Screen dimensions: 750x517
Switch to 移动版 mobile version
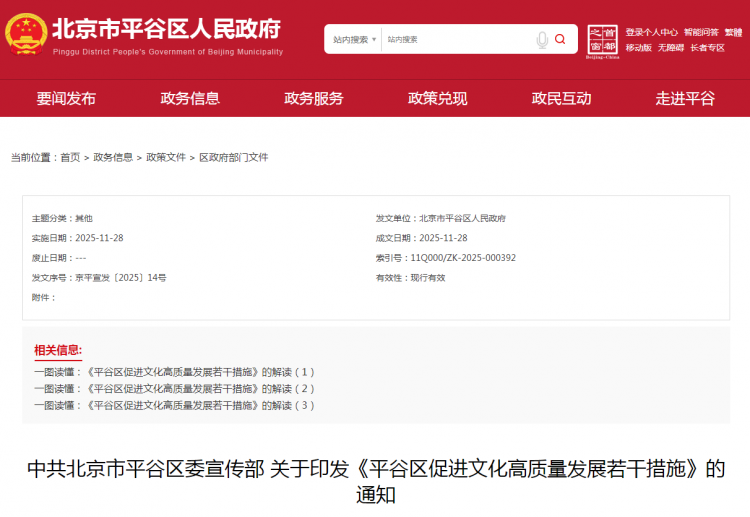coord(638,47)
